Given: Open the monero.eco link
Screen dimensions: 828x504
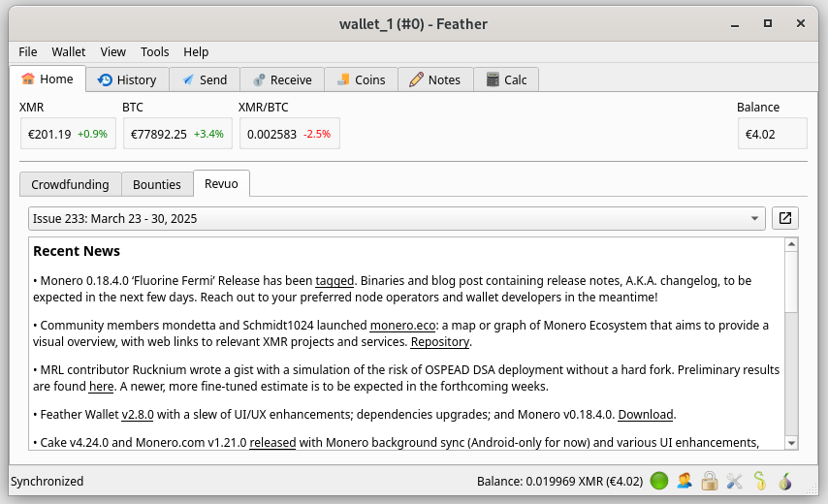Looking at the screenshot, I should (x=403, y=325).
